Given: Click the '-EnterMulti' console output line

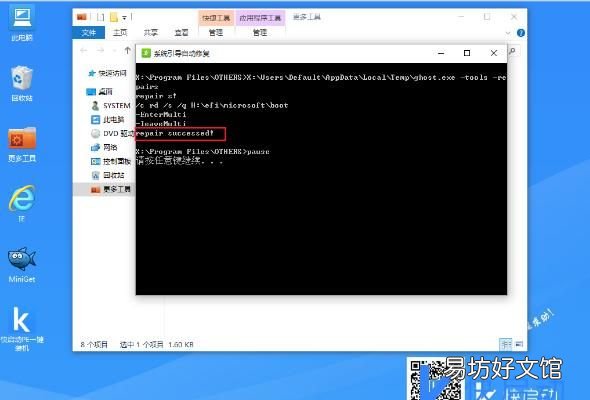Looking at the screenshot, I should tap(161, 114).
